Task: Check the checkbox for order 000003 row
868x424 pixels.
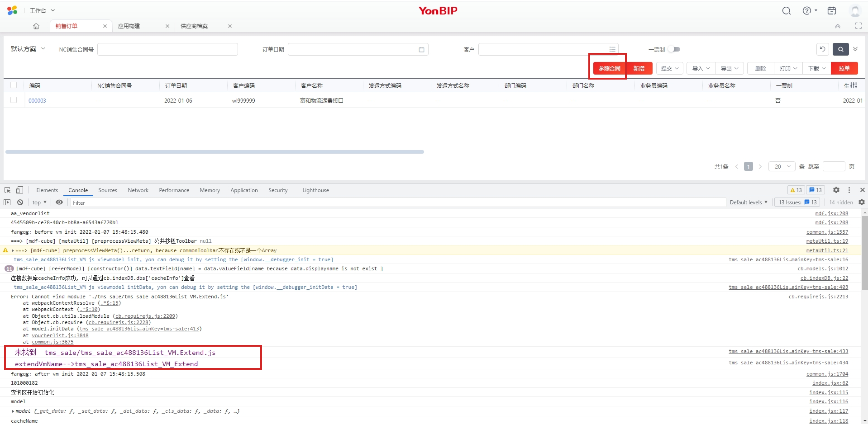Action: pos(14,100)
